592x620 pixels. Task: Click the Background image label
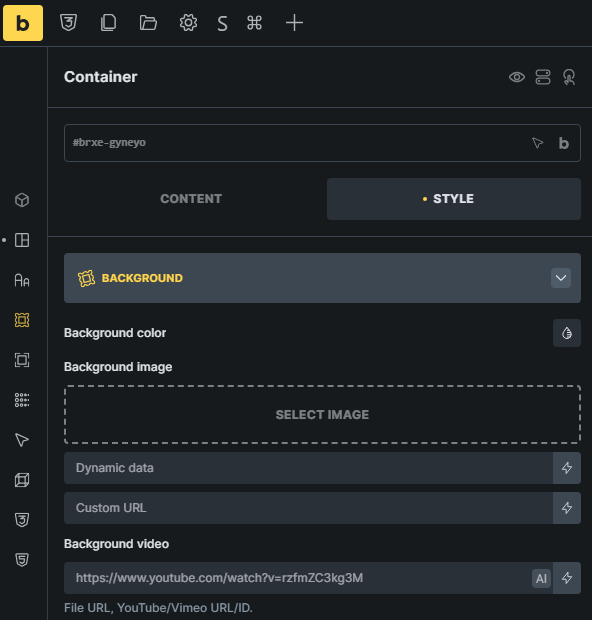[118, 367]
